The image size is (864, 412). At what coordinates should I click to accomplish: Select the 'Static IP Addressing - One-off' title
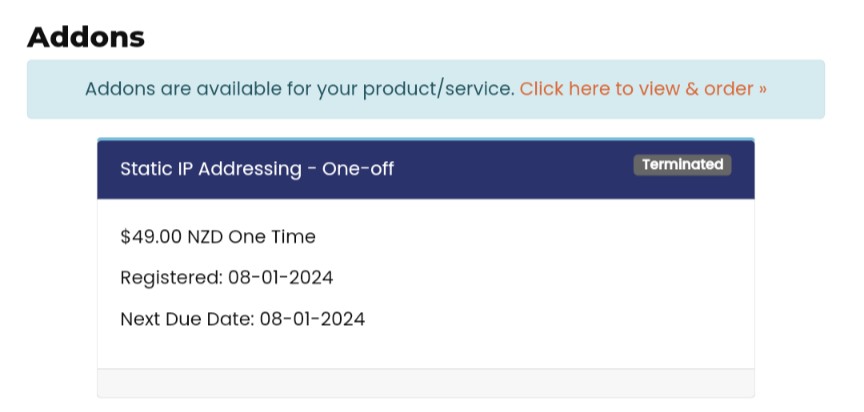point(257,169)
